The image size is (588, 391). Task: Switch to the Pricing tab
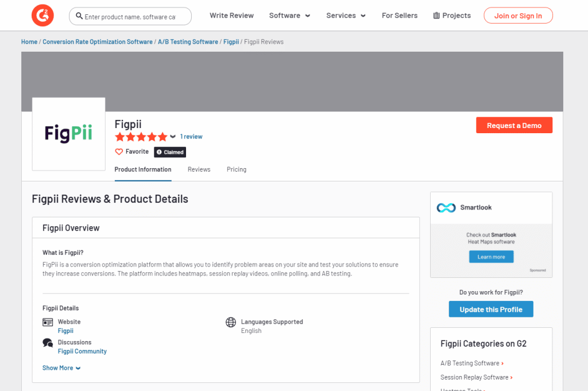click(x=236, y=169)
